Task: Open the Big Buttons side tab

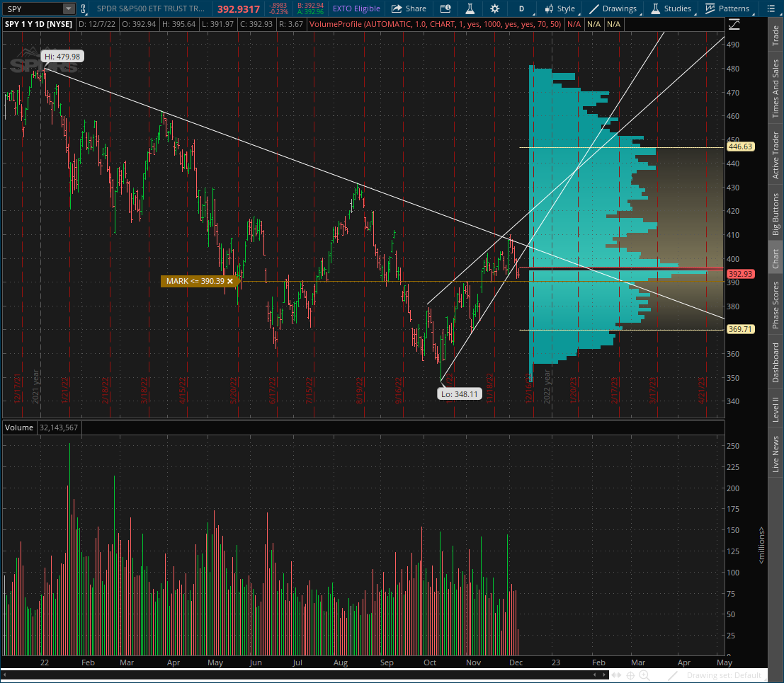Action: (776, 214)
